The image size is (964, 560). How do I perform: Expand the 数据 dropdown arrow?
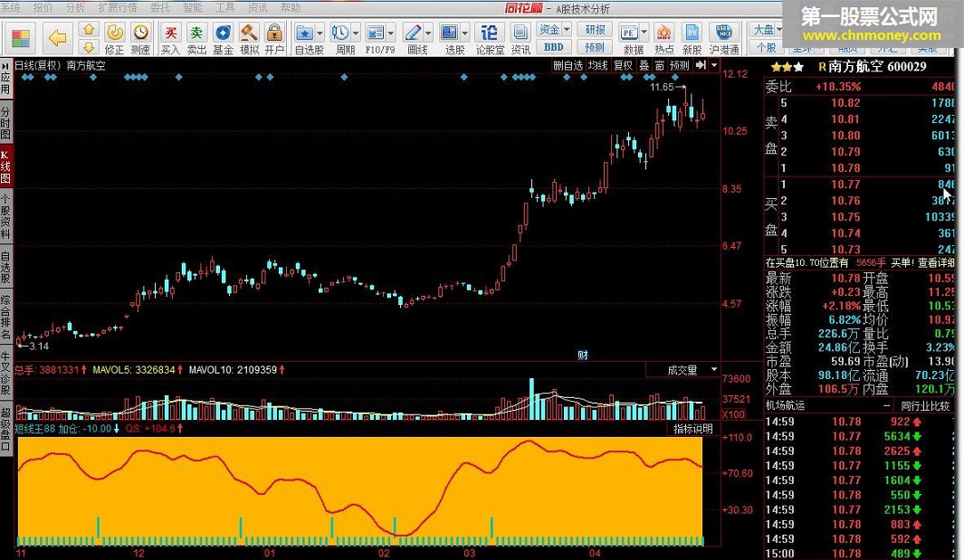(644, 33)
